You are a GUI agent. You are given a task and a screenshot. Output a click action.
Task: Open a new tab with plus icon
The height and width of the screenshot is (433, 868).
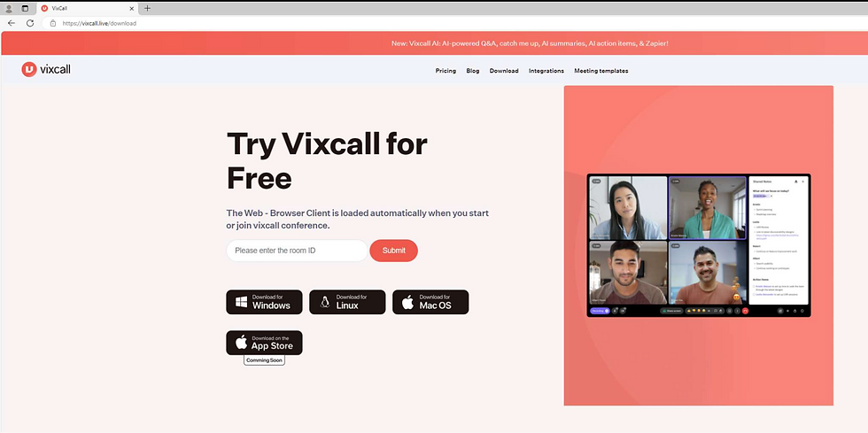click(x=147, y=8)
